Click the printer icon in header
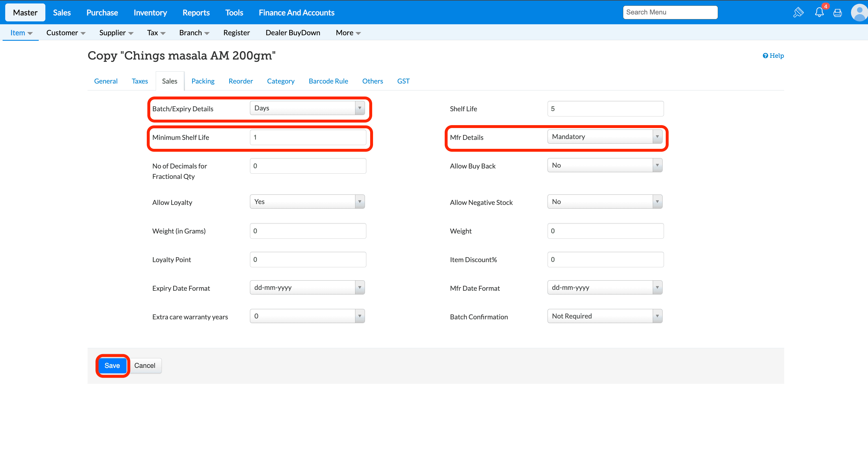 click(837, 13)
